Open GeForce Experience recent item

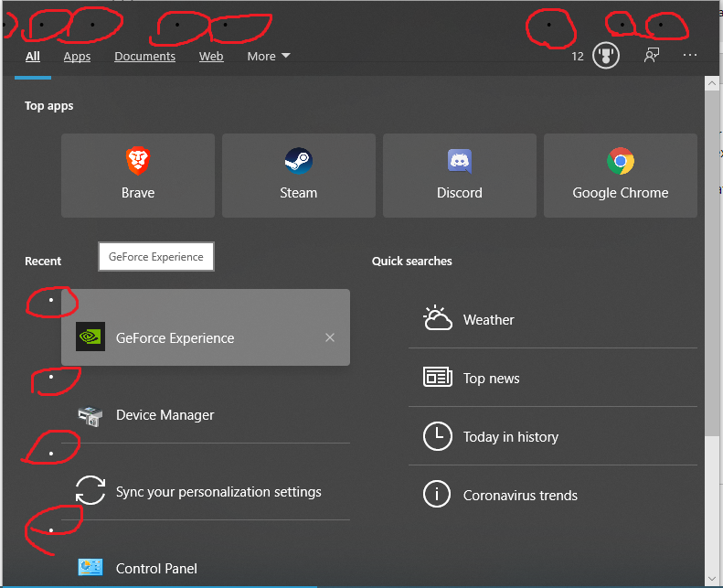[206, 327]
